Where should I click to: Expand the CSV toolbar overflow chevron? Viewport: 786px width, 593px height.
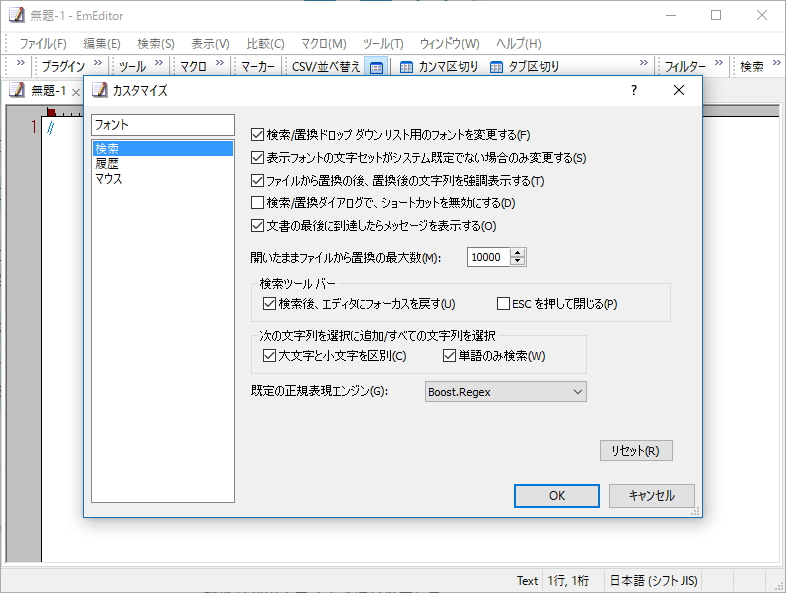click(644, 63)
